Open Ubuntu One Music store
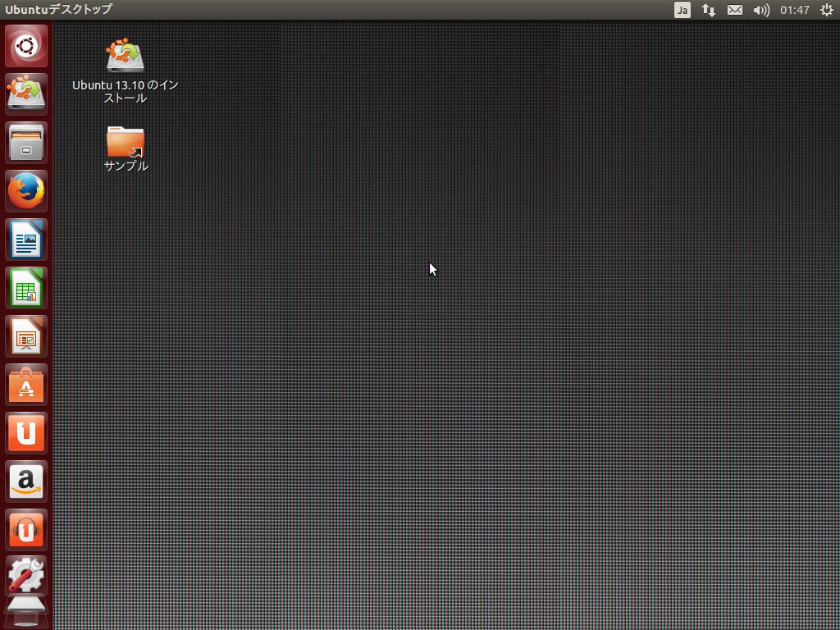840x630 pixels. point(26,530)
